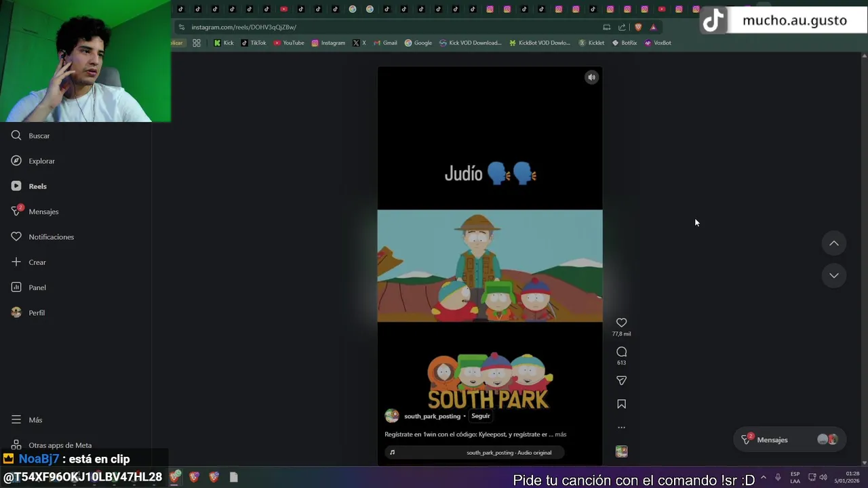Open the Kick VOD Download bookmark

pyautogui.click(x=471, y=43)
